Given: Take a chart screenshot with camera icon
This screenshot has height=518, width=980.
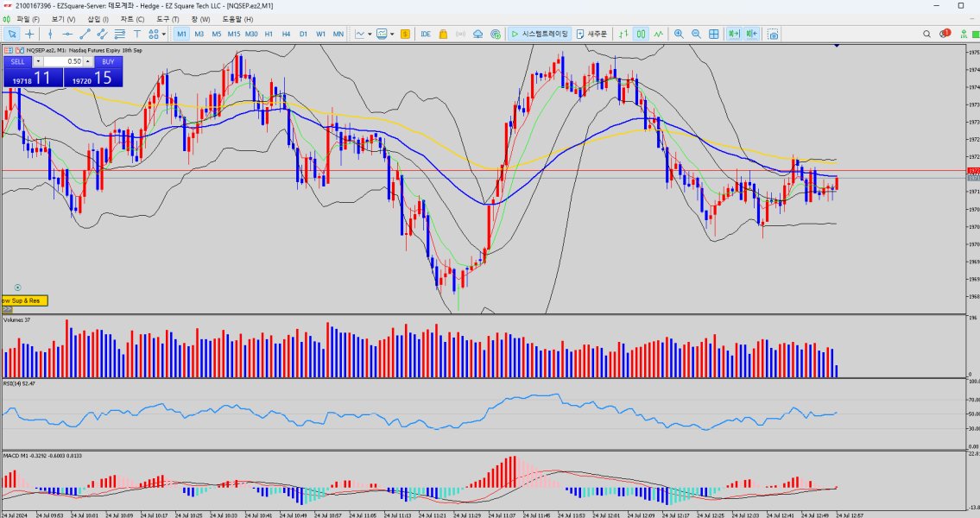Looking at the screenshot, I should coord(774,34).
